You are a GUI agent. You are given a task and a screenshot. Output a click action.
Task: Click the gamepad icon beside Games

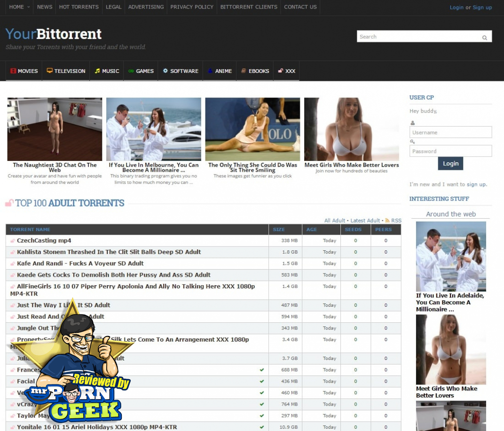tap(131, 71)
